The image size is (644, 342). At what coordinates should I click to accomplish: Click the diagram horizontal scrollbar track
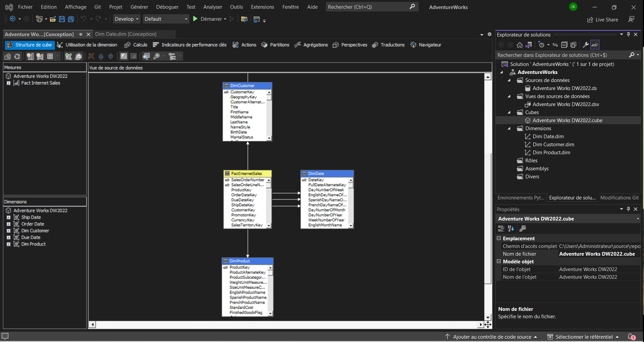coord(286,324)
